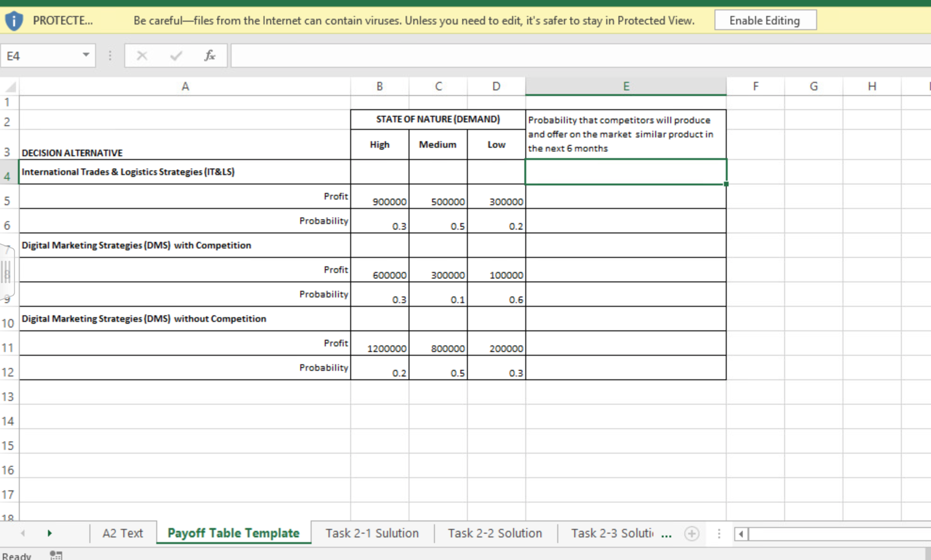Click the 'Profit' label in row 5
Image resolution: width=931 pixels, height=560 pixels.
[x=336, y=196]
